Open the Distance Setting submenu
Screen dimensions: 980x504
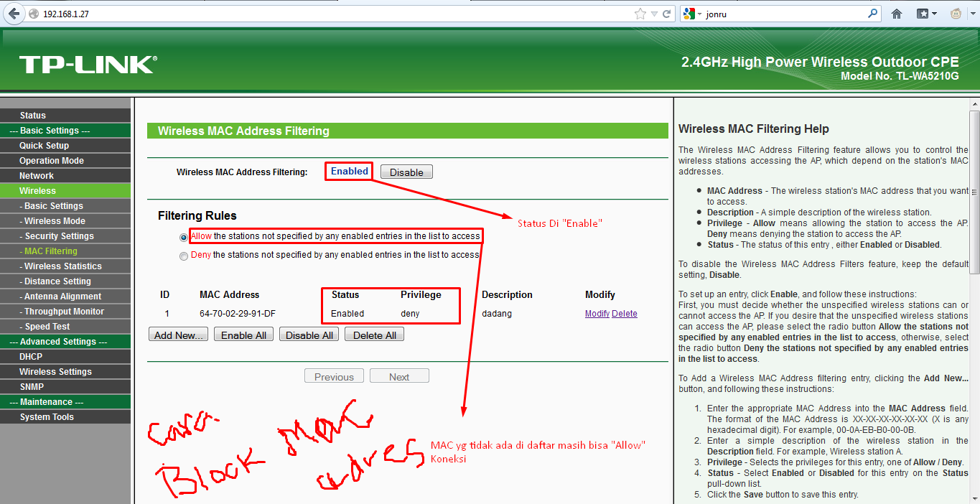tap(65, 281)
